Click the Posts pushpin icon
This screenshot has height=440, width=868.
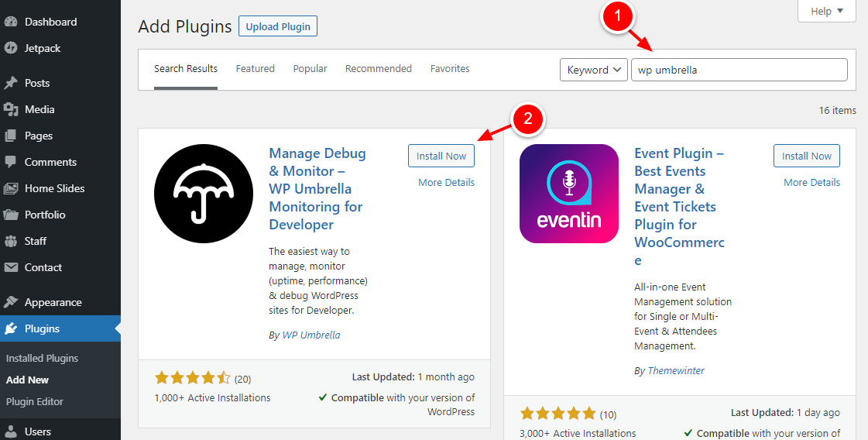point(11,83)
